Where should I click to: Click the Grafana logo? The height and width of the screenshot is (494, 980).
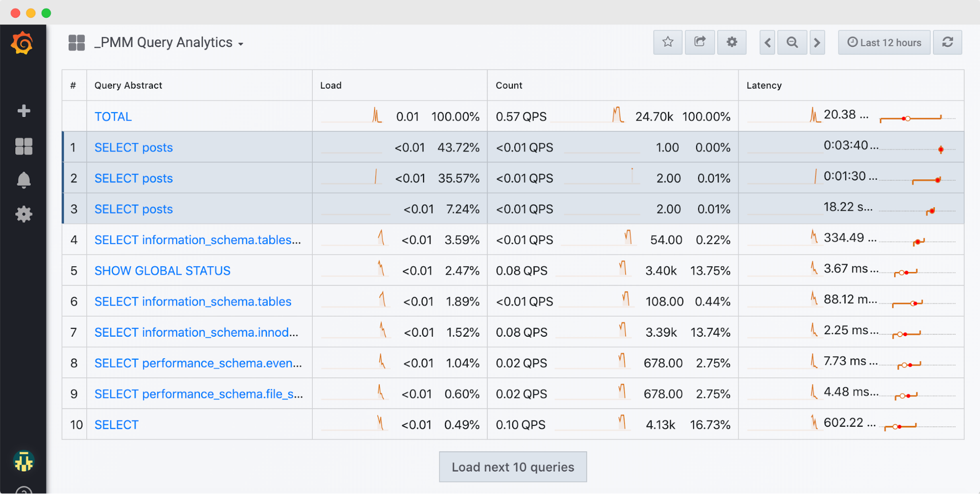(x=23, y=43)
